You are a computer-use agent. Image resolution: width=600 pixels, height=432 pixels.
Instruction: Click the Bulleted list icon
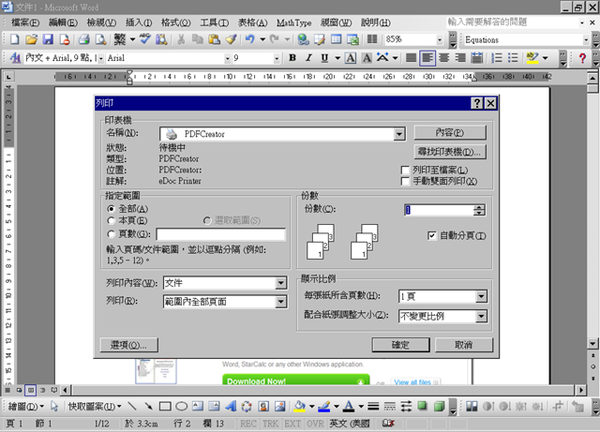coord(513,58)
